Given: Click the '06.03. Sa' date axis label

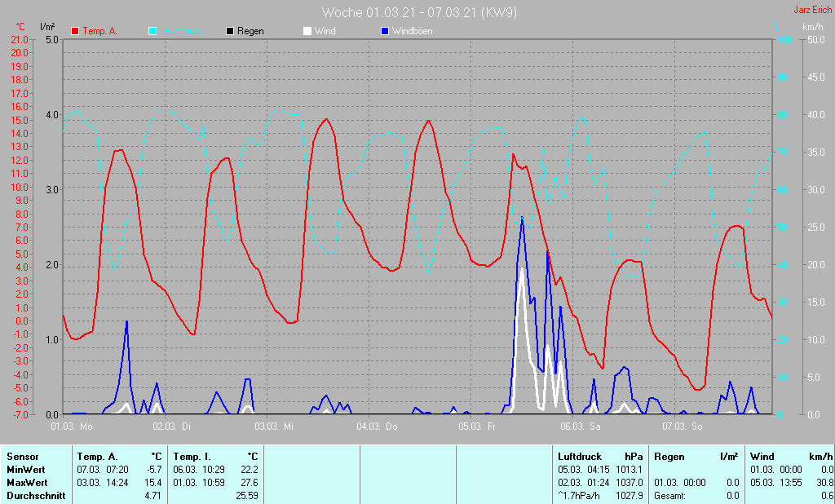Looking at the screenshot, I should [x=580, y=427].
